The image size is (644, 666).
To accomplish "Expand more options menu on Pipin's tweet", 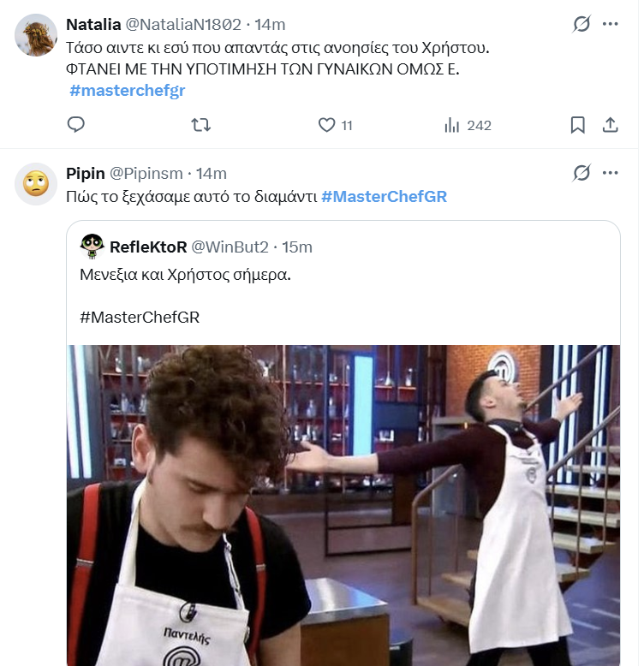I will pyautogui.click(x=611, y=173).
